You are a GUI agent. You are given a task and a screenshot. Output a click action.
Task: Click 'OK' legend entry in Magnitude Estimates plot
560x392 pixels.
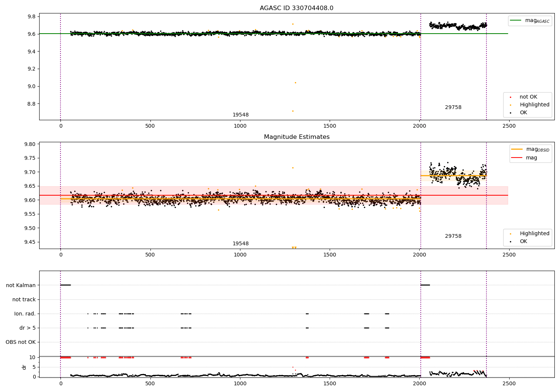coord(519,242)
